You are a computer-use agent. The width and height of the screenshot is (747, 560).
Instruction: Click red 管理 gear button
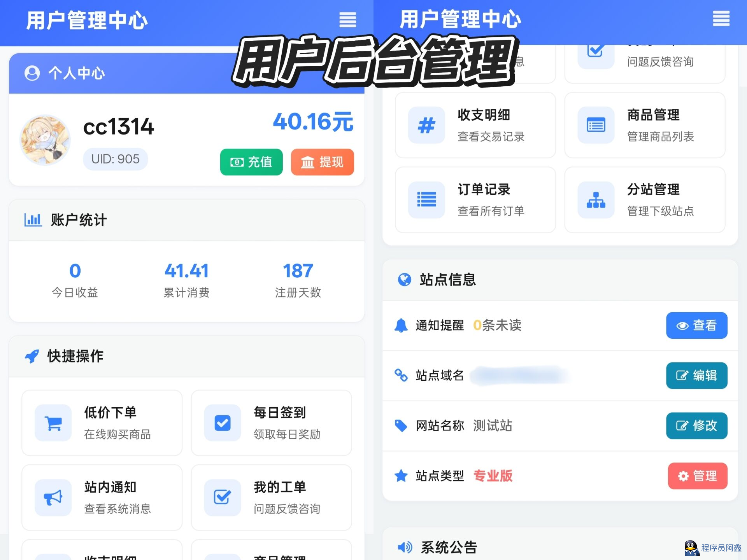coord(697,476)
